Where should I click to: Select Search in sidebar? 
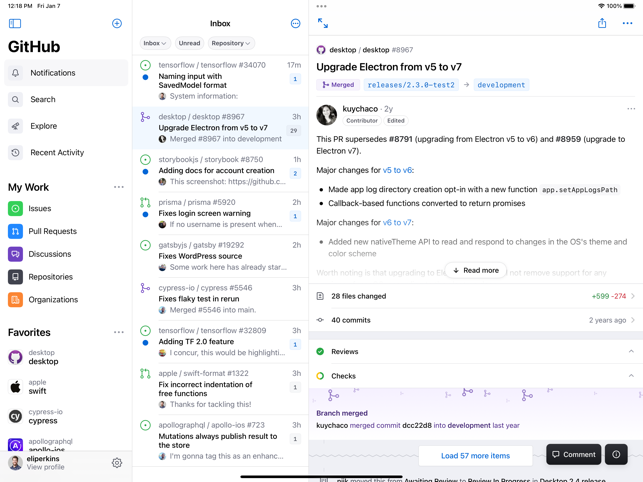pos(66,100)
